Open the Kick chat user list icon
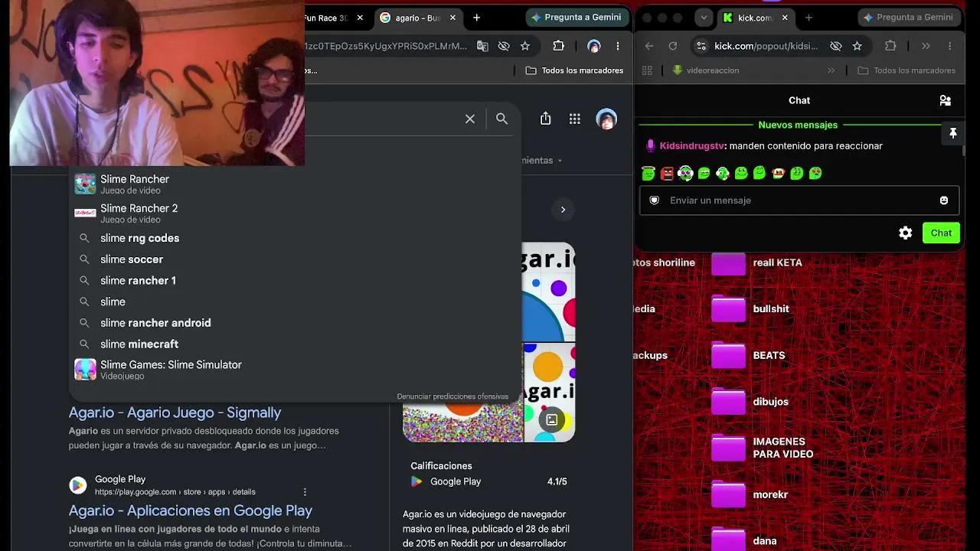This screenshot has width=980, height=551. tap(945, 100)
